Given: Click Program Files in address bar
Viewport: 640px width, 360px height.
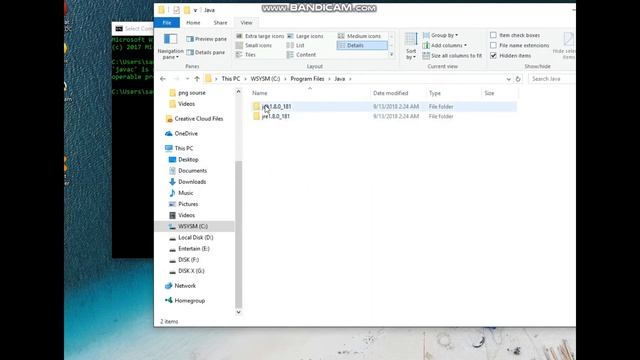Looking at the screenshot, I should tap(307, 79).
